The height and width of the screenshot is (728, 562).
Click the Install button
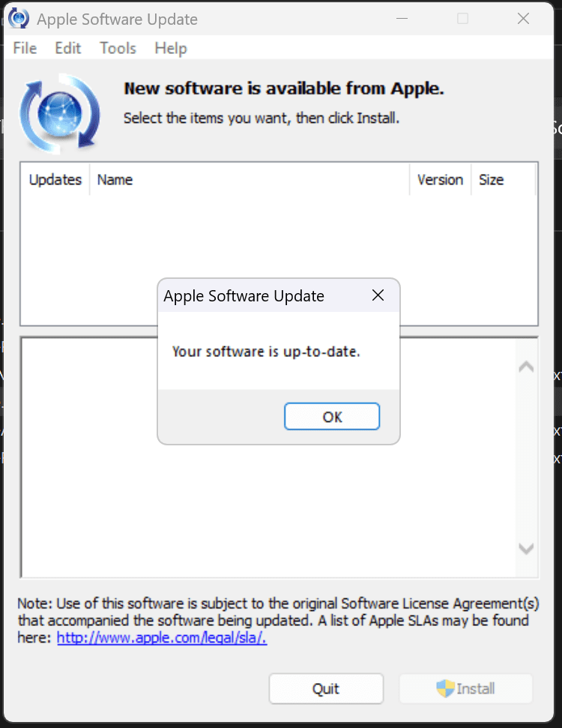[x=466, y=688]
